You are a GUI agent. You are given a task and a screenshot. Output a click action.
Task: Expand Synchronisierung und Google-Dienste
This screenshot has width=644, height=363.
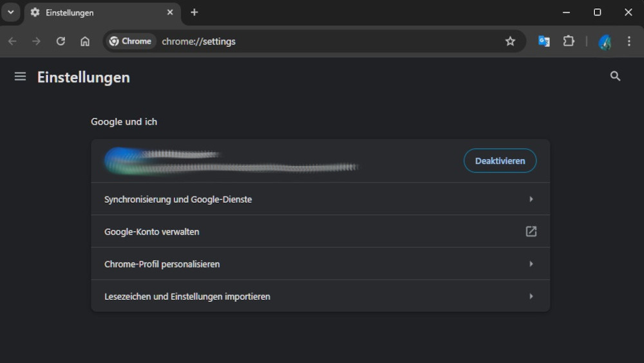coord(320,200)
